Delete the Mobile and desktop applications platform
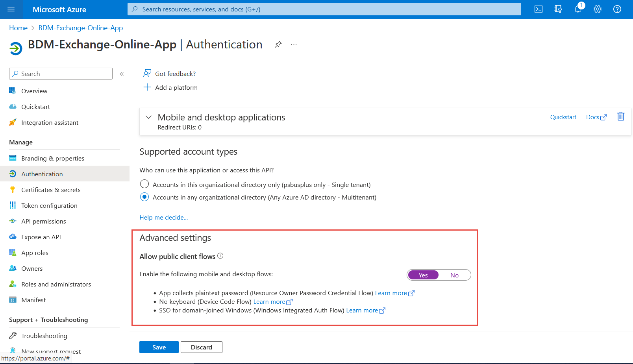The height and width of the screenshot is (364, 633). 620,116
